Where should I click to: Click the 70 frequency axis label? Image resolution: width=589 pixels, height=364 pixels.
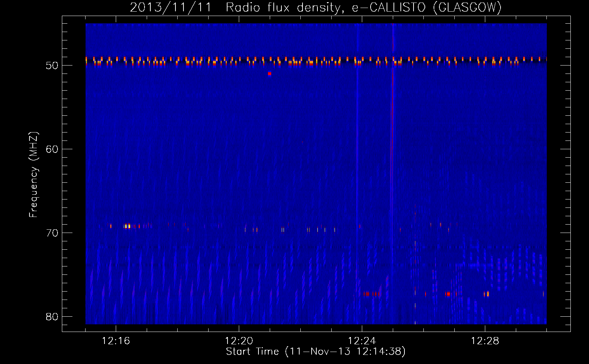(52, 233)
